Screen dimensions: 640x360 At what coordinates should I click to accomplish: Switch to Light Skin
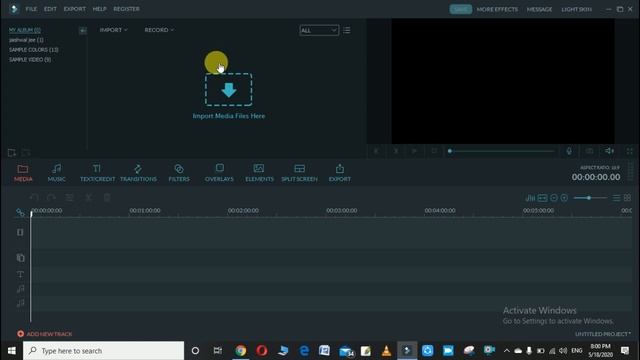pos(576,9)
